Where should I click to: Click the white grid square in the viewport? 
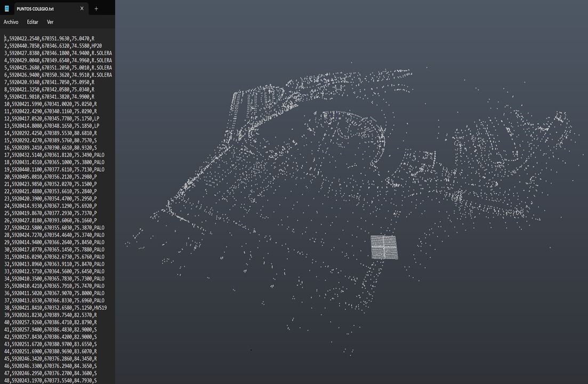pyautogui.click(x=384, y=247)
